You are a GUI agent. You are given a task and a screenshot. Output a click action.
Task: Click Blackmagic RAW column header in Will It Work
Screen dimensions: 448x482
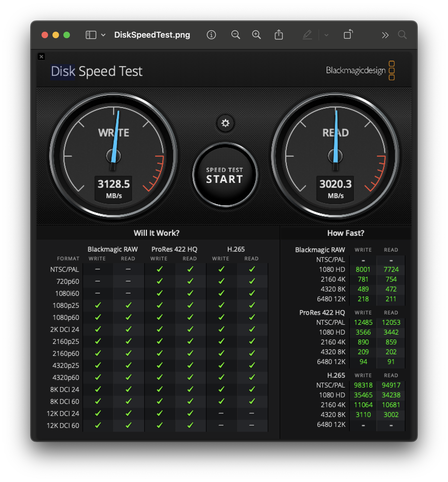click(x=113, y=249)
